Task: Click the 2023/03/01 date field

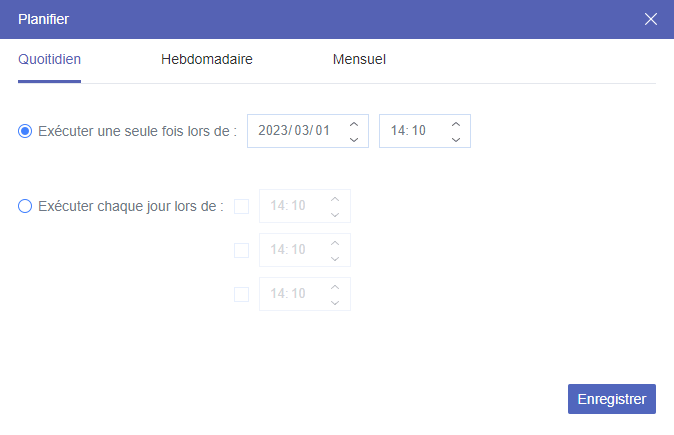Action: (x=294, y=131)
